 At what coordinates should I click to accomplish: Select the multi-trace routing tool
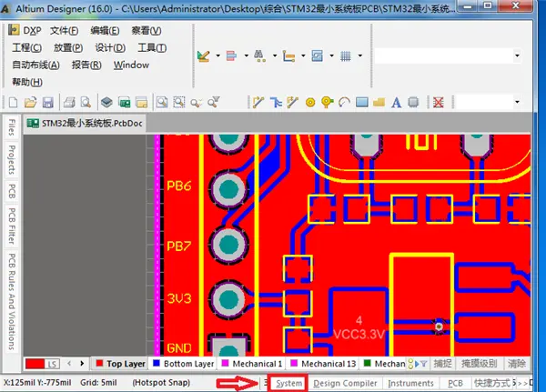coord(292,103)
